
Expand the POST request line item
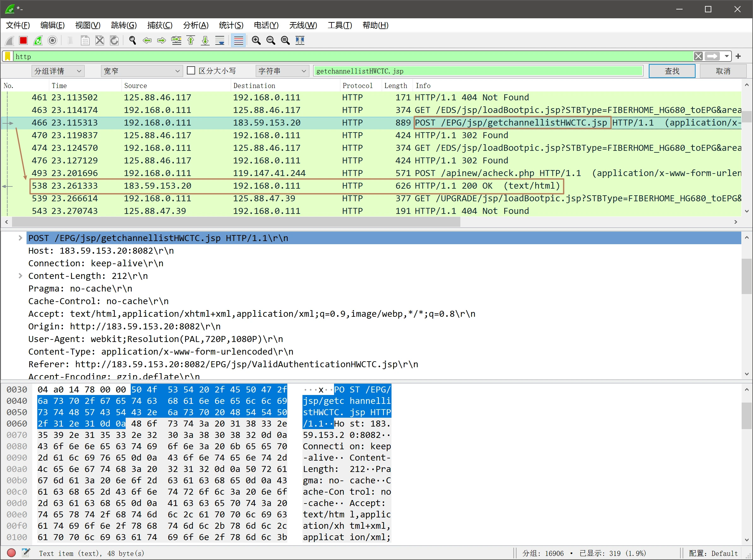coord(20,238)
